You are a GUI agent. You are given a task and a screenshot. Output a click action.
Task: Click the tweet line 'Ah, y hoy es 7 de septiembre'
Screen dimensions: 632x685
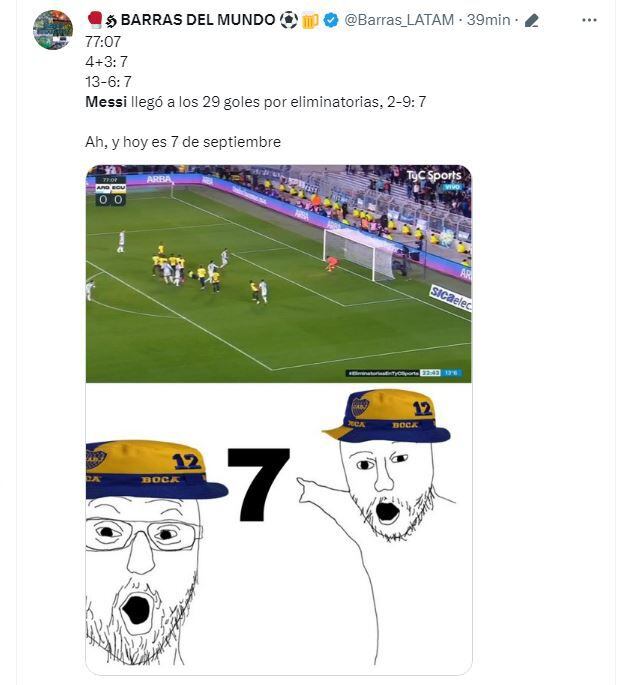click(x=183, y=142)
